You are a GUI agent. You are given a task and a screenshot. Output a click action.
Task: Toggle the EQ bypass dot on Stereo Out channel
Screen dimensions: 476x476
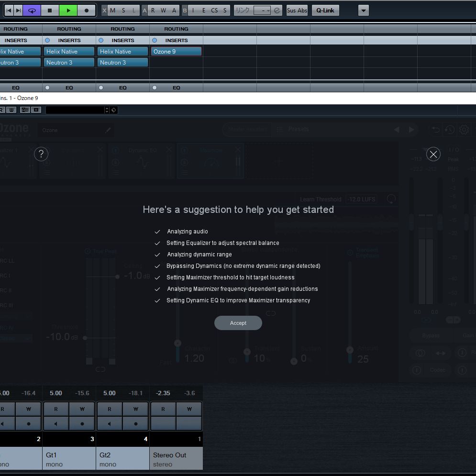point(155,88)
